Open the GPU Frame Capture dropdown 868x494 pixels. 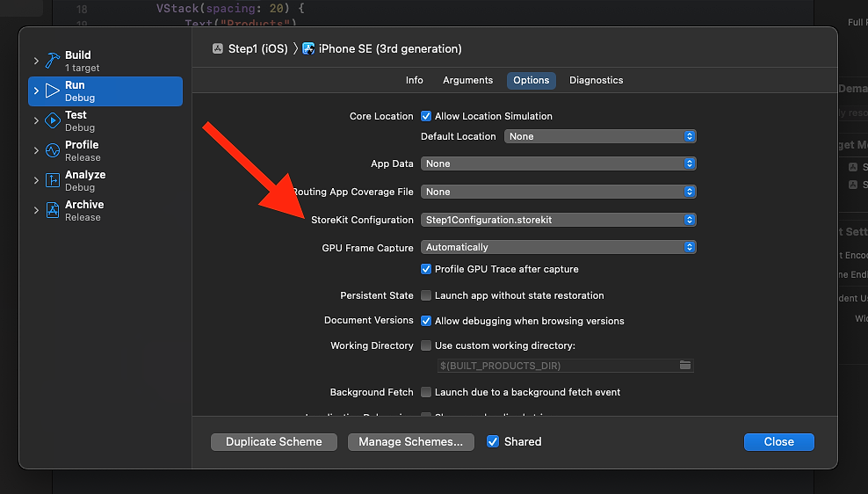point(559,247)
